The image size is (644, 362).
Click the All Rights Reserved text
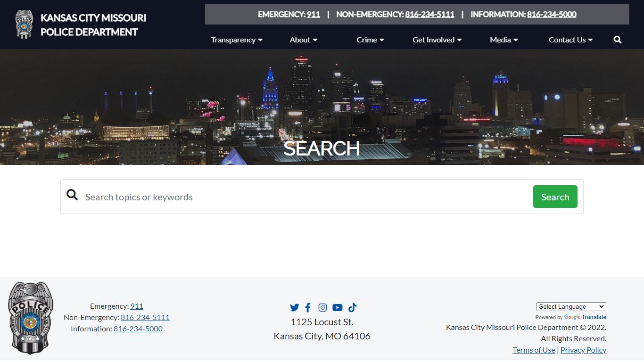(573, 338)
